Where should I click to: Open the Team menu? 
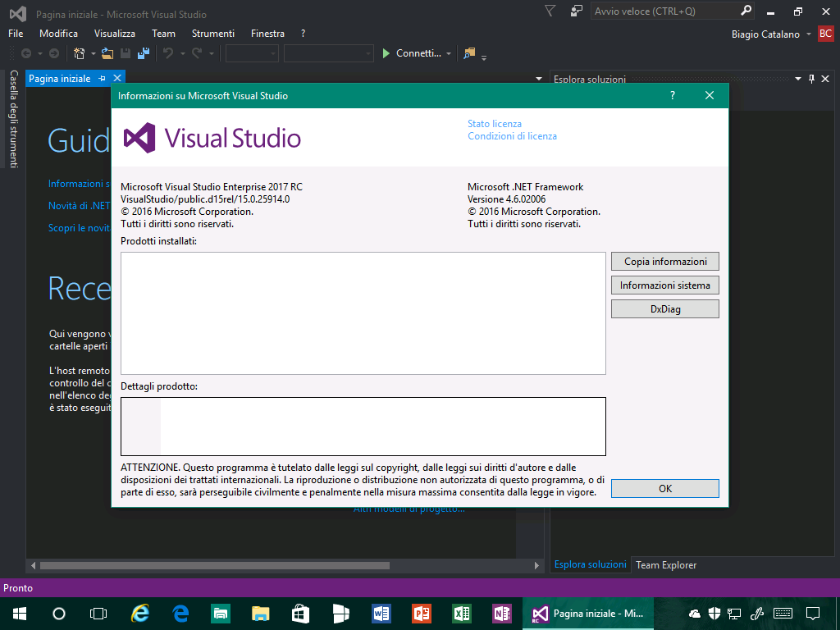163,33
